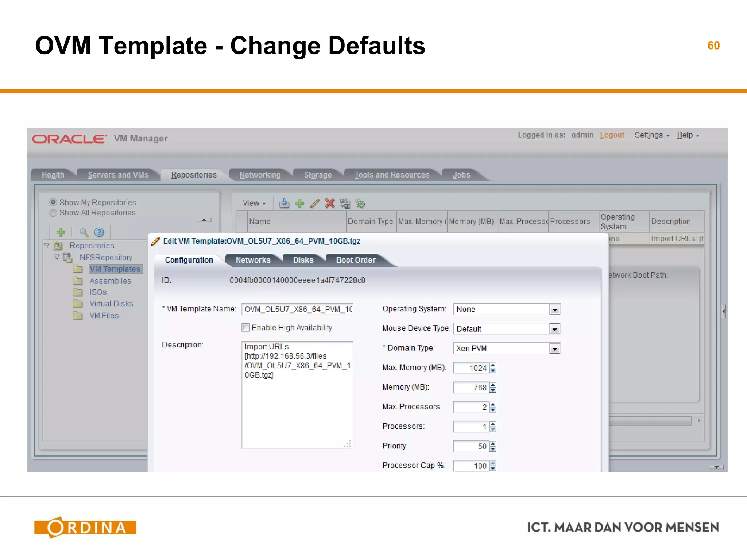Select Virtual Disks in repository tree
747x560 pixels.
point(111,304)
